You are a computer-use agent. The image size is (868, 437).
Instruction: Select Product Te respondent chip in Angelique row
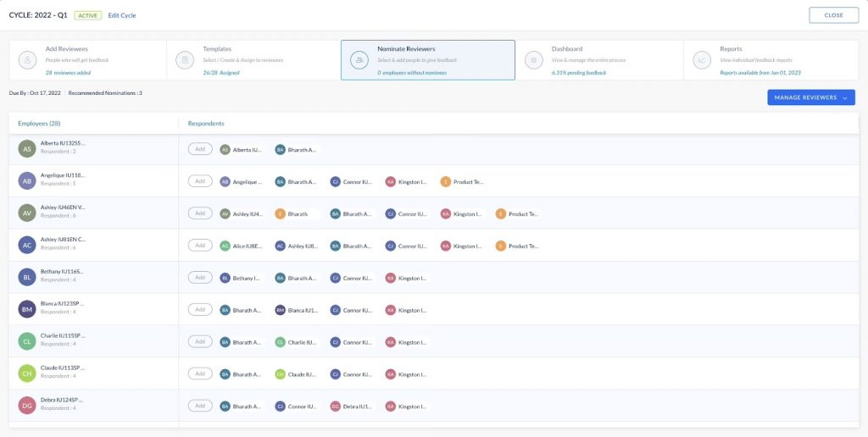(x=463, y=181)
